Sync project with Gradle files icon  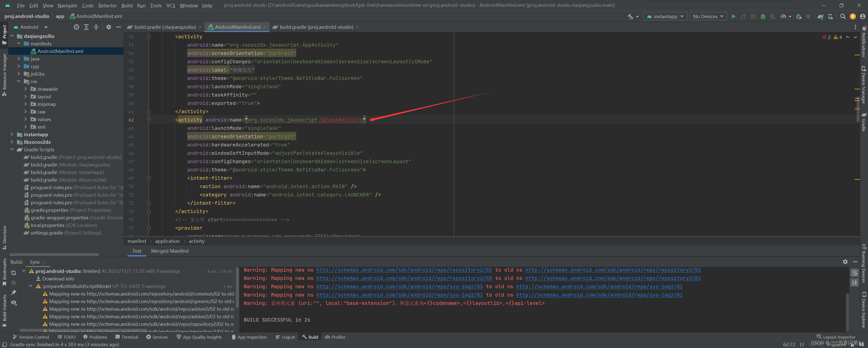[820, 16]
